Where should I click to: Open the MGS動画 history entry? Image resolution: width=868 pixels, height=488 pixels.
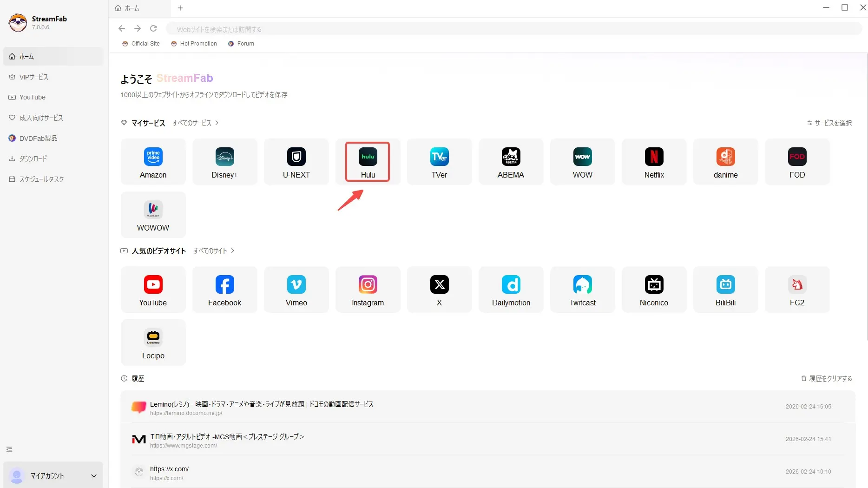point(488,439)
